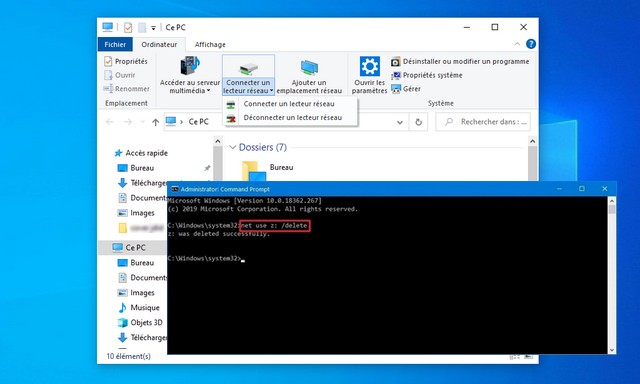This screenshot has height=384, width=640.
Task: Click the Explorer help question mark icon
Action: [531, 44]
